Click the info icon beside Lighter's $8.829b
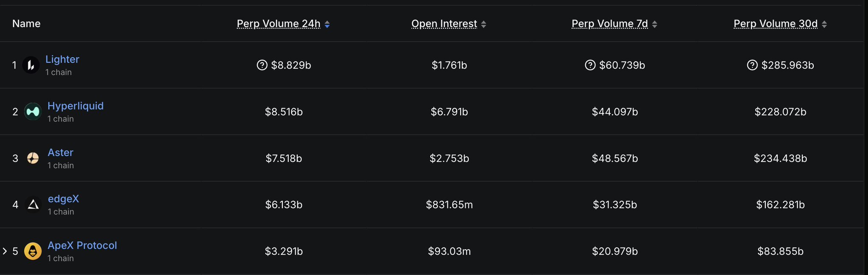Screen dimensions: 868x275 coord(262,65)
